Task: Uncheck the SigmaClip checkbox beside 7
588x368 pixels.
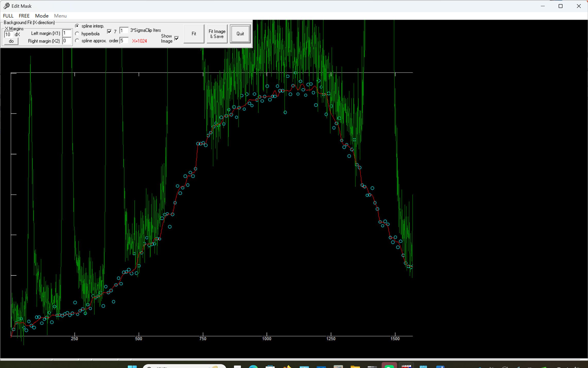Action: pyautogui.click(x=109, y=31)
